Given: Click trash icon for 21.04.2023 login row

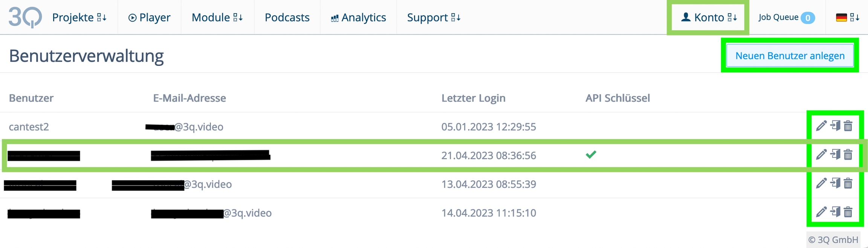Looking at the screenshot, I should point(848,155).
